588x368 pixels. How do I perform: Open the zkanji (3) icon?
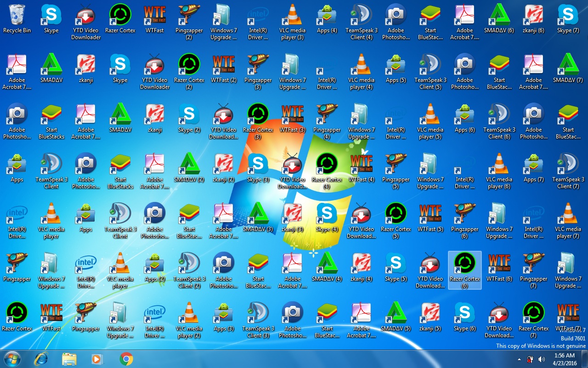293,218
